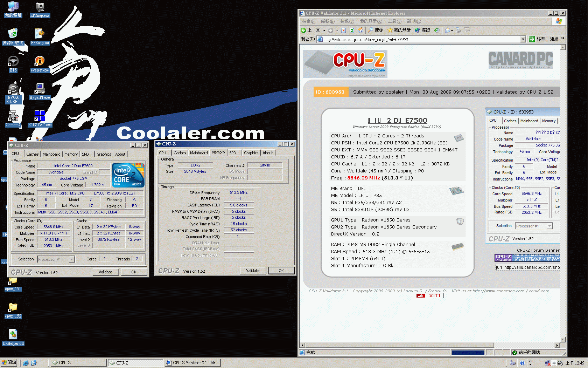Click the IE media 媒體 toolbar button
Image resolution: width=588 pixels, height=368 pixels.
click(422, 30)
